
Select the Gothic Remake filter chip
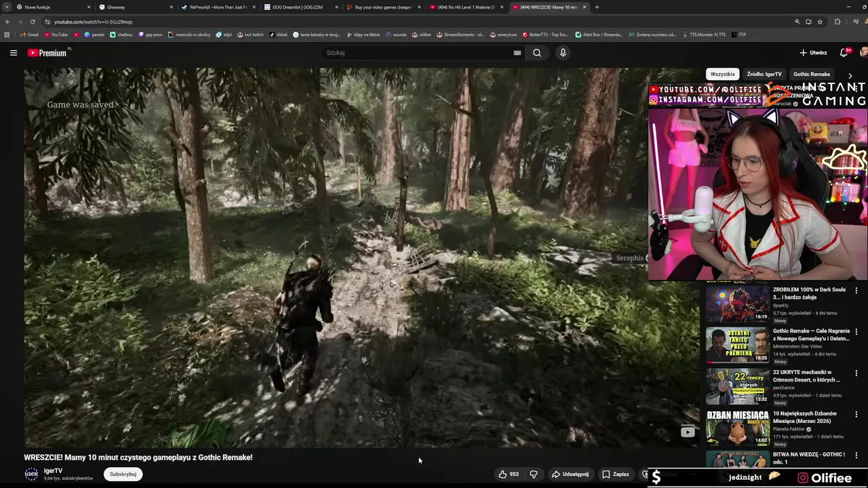click(812, 74)
